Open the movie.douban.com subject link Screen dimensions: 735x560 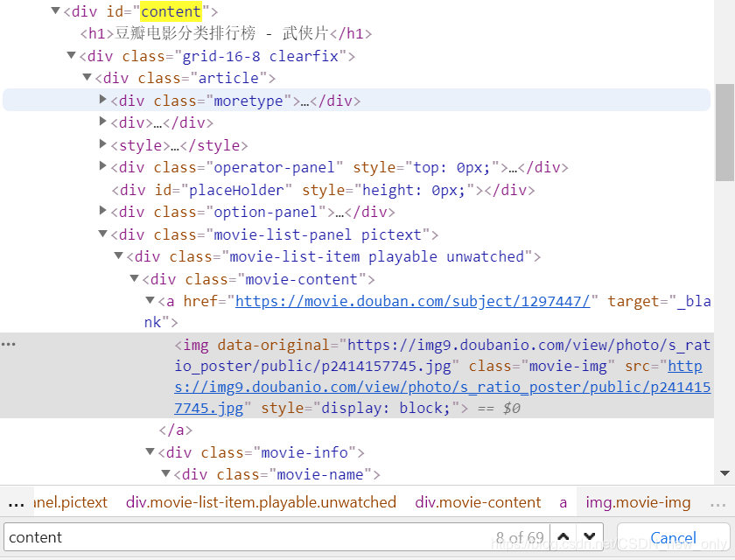click(412, 301)
